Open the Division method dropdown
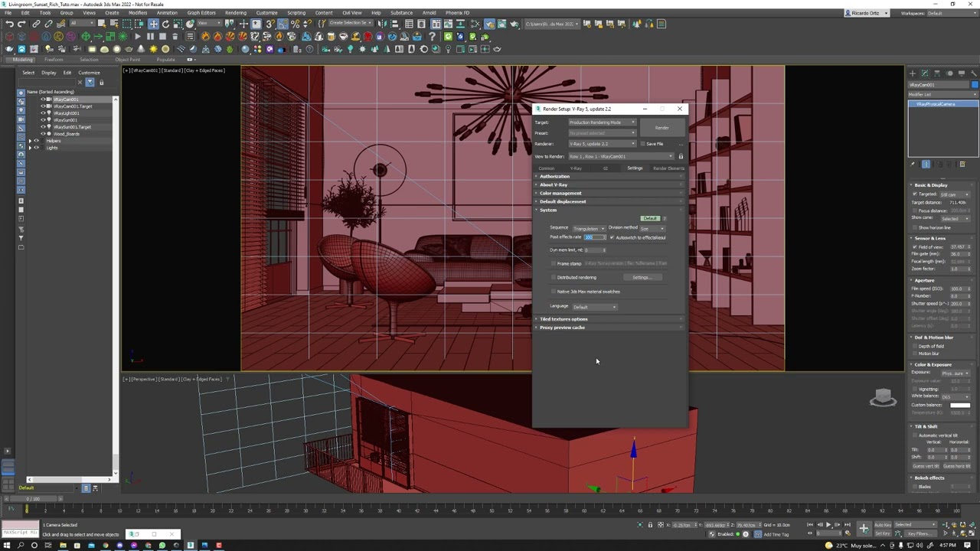The height and width of the screenshot is (551, 980). pyautogui.click(x=653, y=228)
